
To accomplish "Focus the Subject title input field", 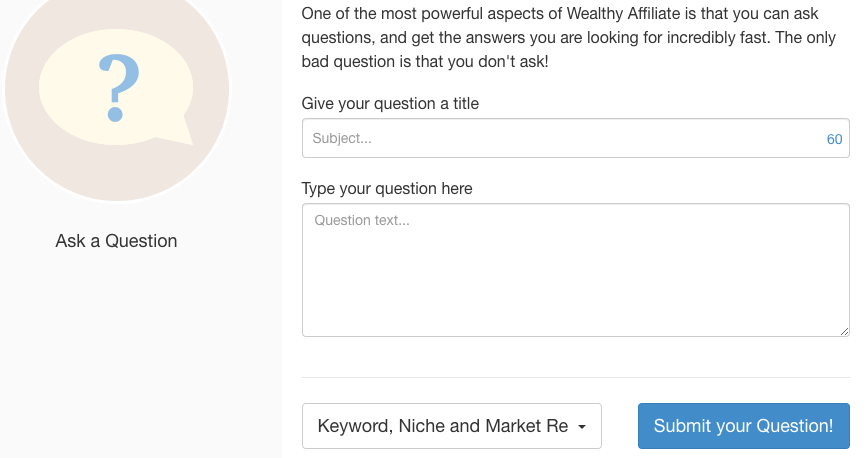I will click(x=576, y=138).
